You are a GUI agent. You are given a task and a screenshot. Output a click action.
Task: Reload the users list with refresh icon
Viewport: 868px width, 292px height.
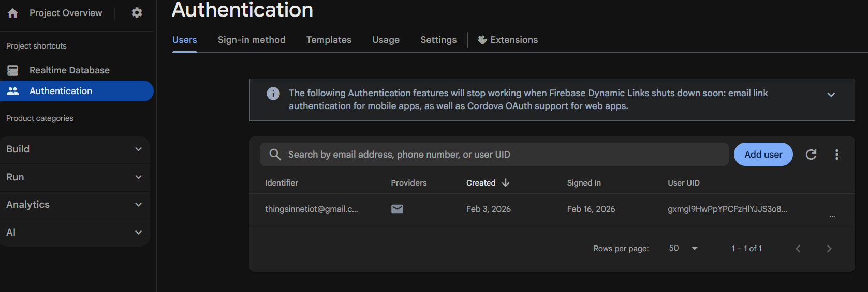tap(811, 155)
